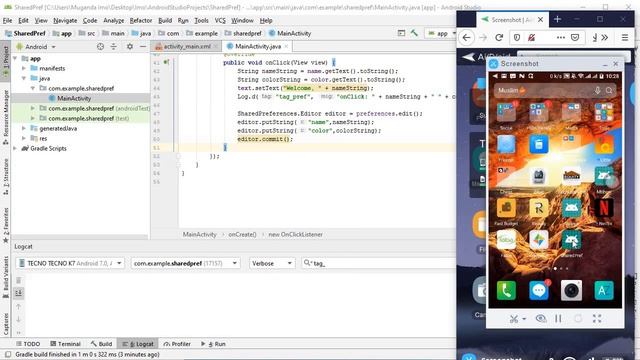Click the SharedPref breadcrumb in navigation bar

(25, 33)
